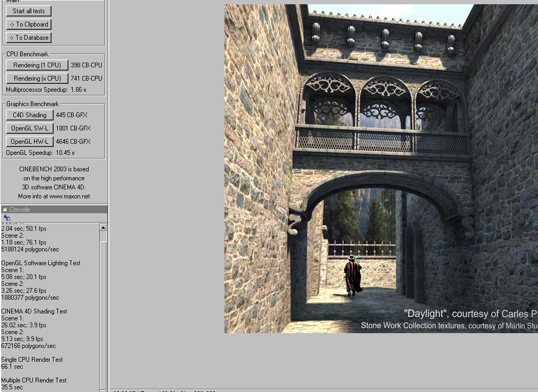
Task: Click the console scrollbar up arrow
Action: (x=103, y=228)
